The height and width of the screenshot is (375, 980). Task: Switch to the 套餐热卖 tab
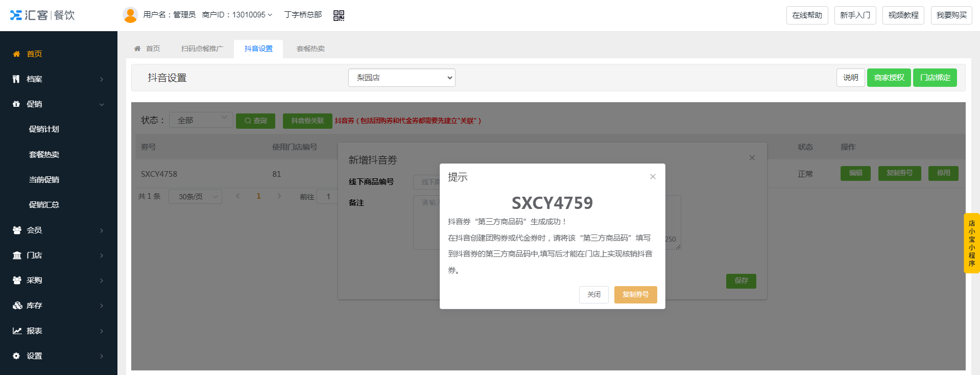coord(310,49)
